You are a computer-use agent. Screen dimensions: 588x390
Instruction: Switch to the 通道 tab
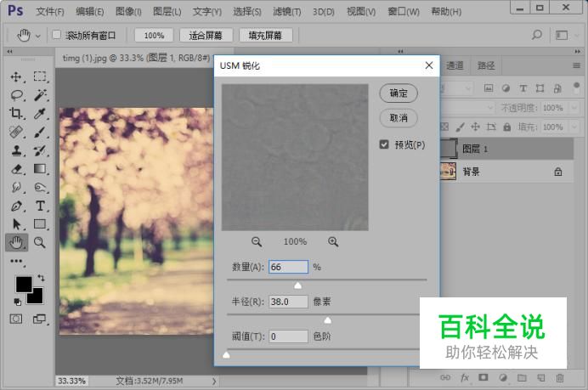pyautogui.click(x=455, y=66)
